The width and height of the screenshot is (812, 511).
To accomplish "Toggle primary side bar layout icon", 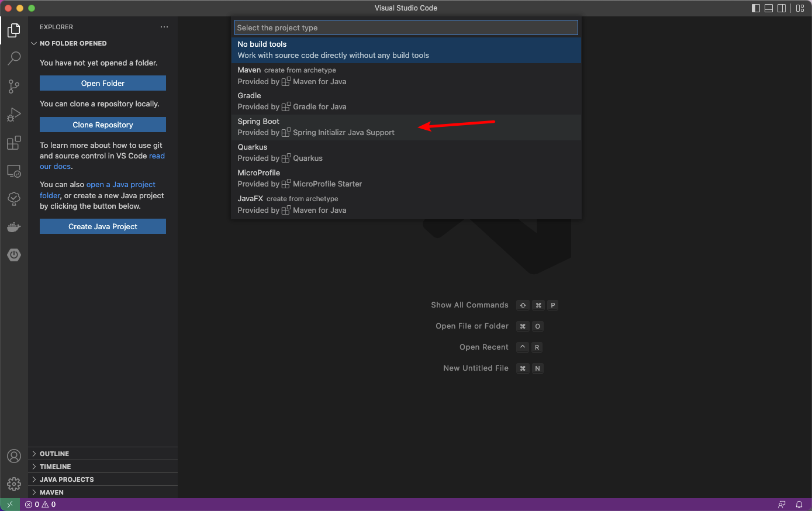I will (x=756, y=8).
